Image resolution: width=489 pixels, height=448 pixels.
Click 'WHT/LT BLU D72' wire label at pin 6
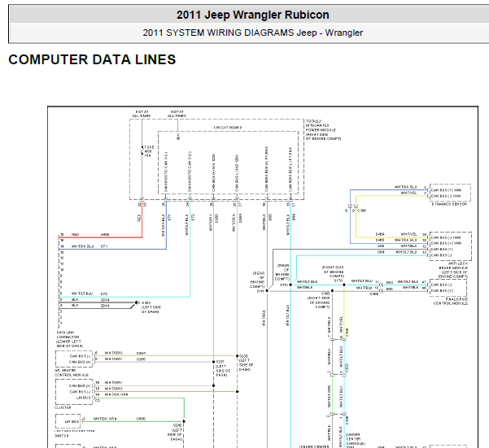[x=90, y=294]
